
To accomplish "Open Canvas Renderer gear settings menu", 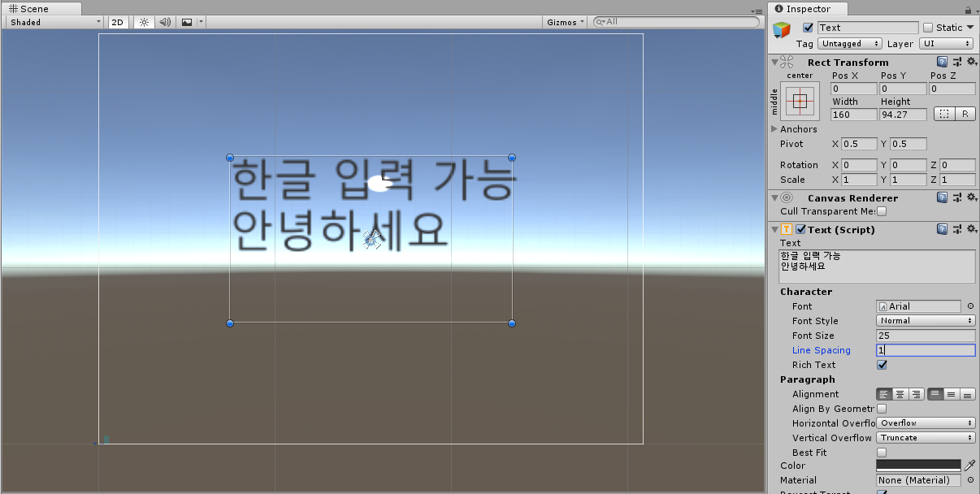I will tap(971, 197).
